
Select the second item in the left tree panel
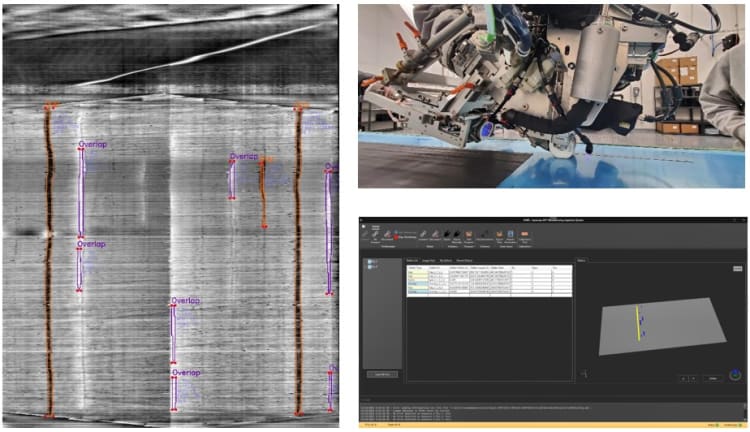point(373,267)
